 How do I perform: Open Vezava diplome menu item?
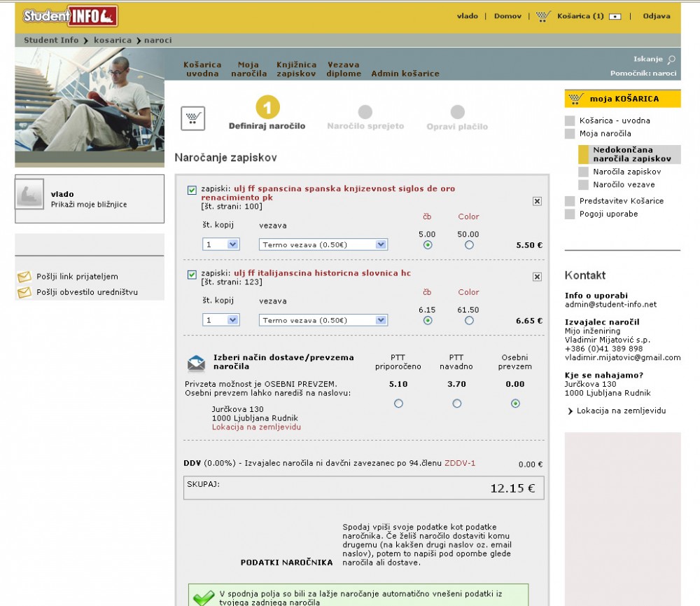pos(344,69)
